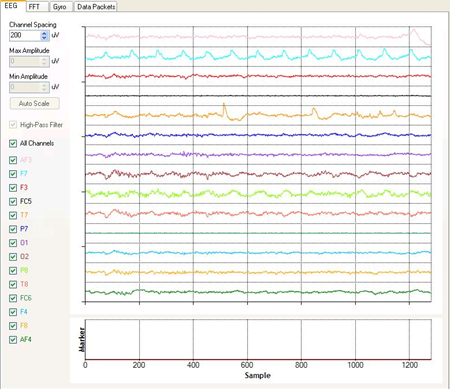Uncheck the T8 channel checkbox
The height and width of the screenshot is (389, 450).
(x=13, y=284)
